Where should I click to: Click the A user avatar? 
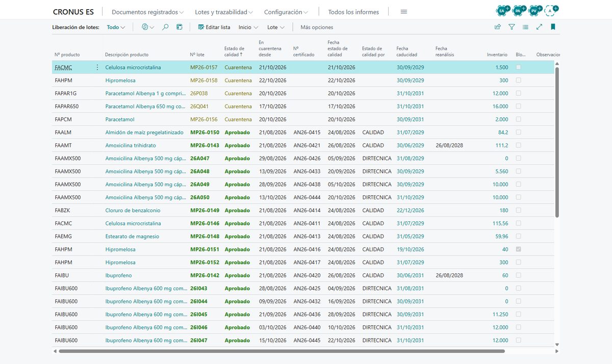pos(551,11)
